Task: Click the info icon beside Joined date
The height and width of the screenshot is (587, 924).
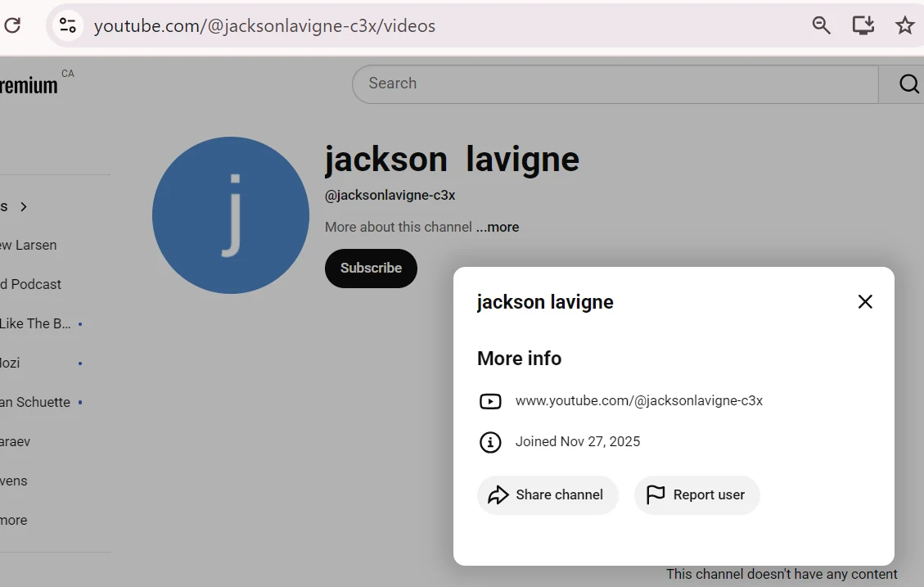Action: click(x=490, y=442)
